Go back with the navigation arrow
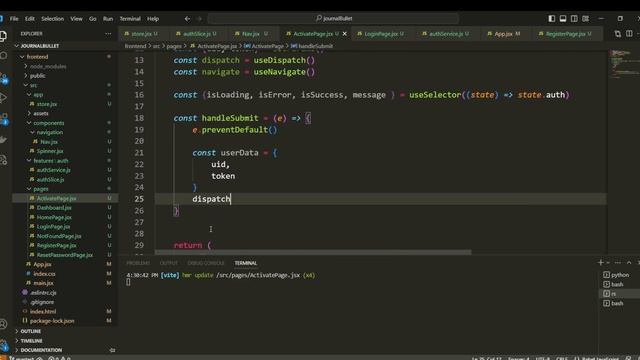This screenshot has height=360, width=640. [x=187, y=19]
